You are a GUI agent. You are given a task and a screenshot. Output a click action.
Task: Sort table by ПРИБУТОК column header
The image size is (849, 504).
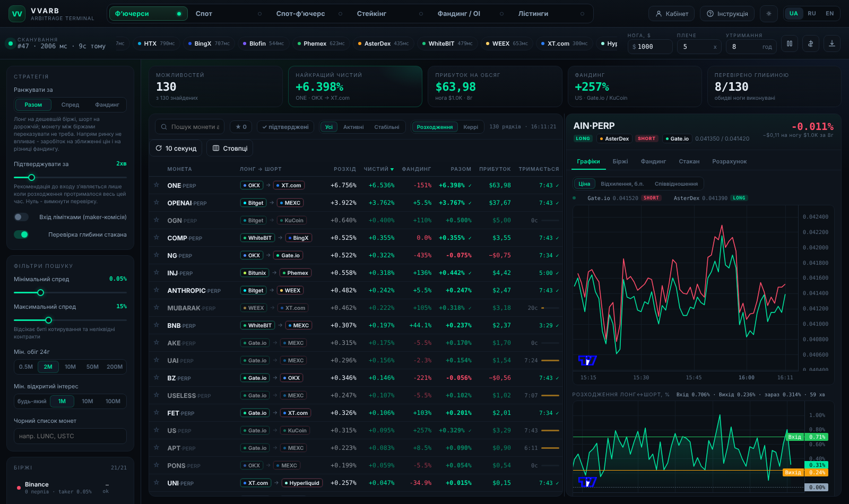495,169
